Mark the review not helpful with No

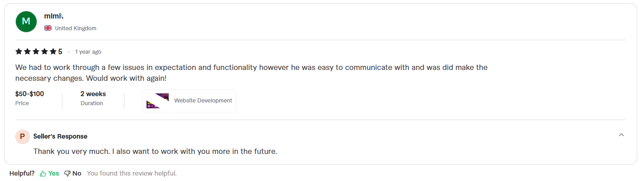click(x=77, y=173)
